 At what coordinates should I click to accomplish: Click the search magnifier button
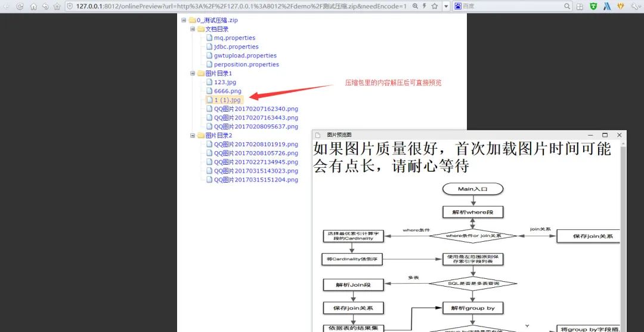(x=567, y=6)
